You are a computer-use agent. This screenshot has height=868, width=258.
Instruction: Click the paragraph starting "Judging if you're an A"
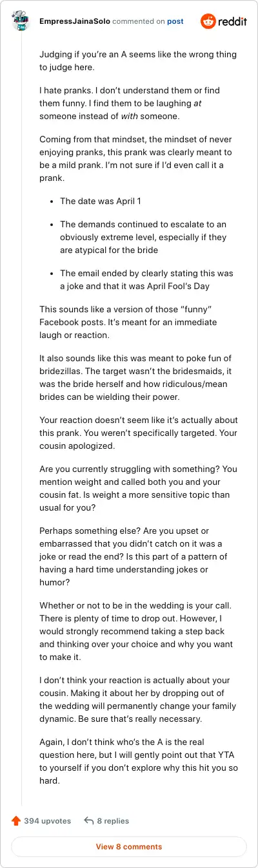click(x=128, y=61)
